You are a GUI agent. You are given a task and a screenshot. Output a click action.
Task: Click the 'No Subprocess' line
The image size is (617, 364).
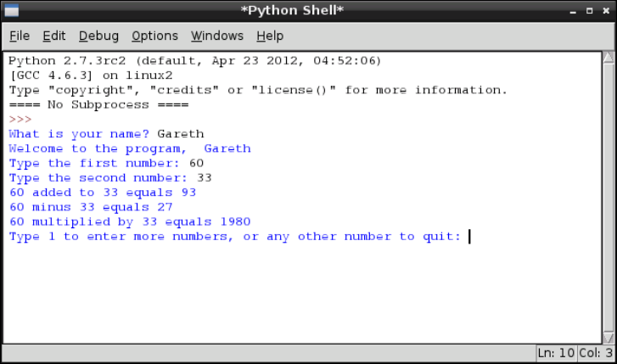[98, 105]
